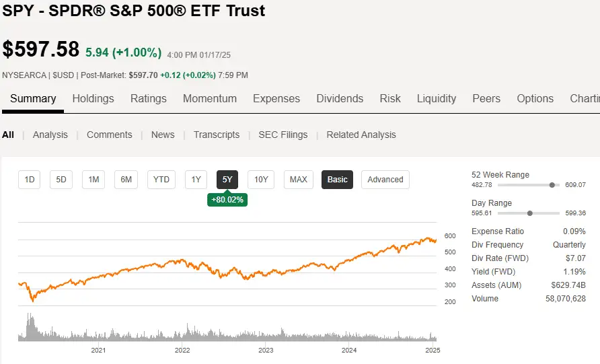Select the 1D chart range

click(x=30, y=180)
